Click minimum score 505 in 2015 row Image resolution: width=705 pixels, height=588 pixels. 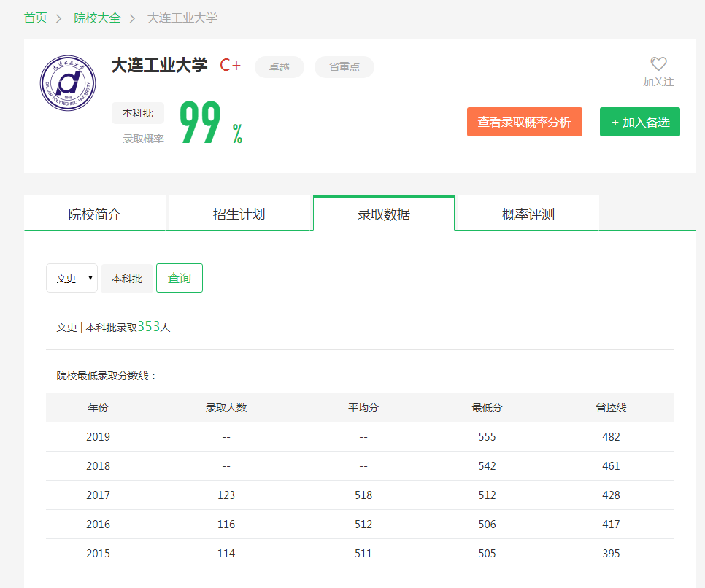[x=487, y=554]
